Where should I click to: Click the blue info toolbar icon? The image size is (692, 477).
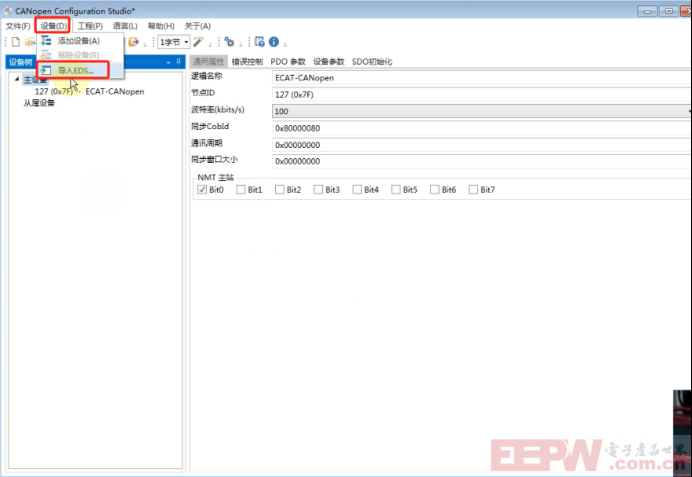pyautogui.click(x=274, y=42)
